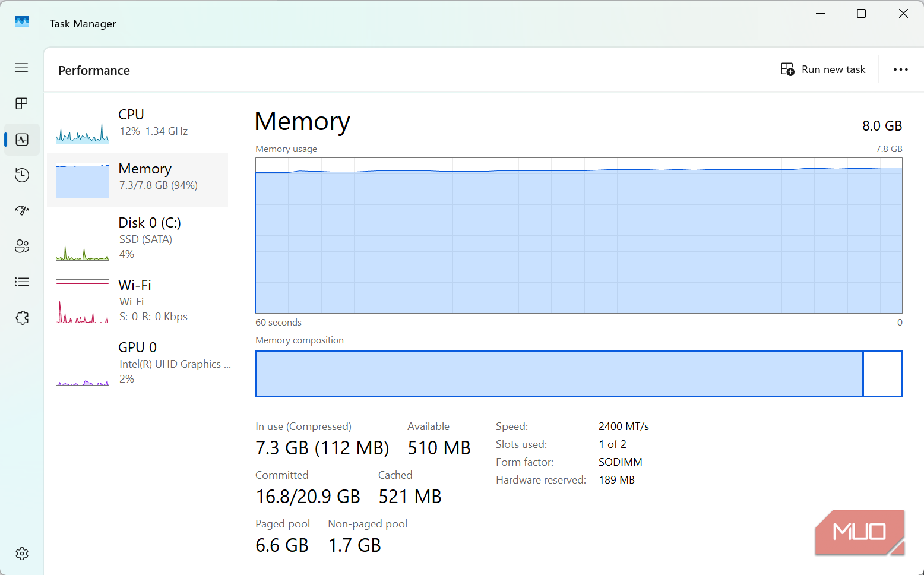
Task: Click the CPU usage mini graph thumbnail
Action: [x=83, y=127]
